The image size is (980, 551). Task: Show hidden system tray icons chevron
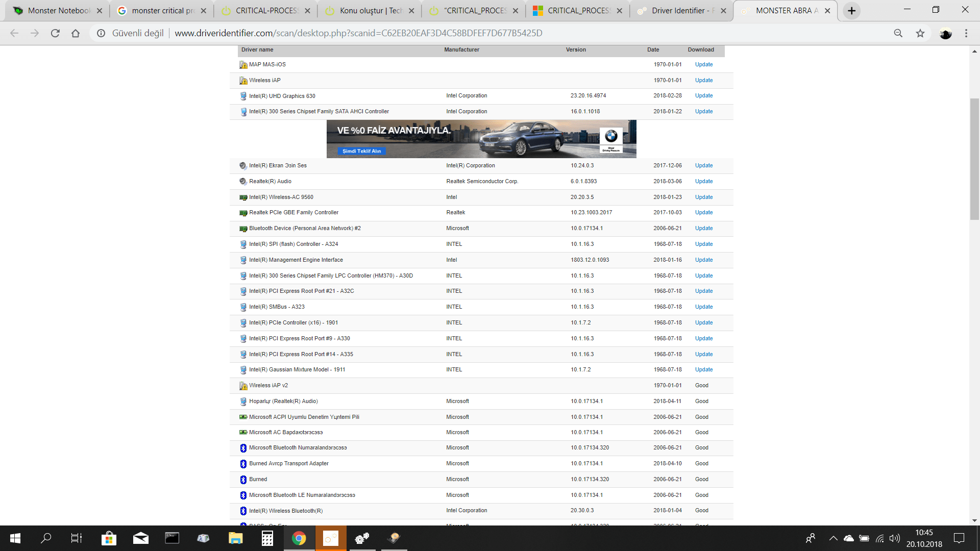(833, 538)
